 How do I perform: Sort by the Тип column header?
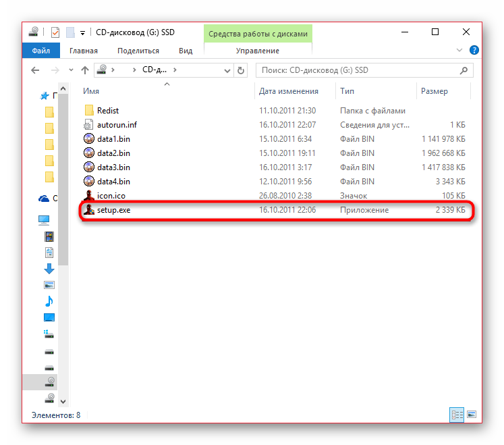pos(347,91)
